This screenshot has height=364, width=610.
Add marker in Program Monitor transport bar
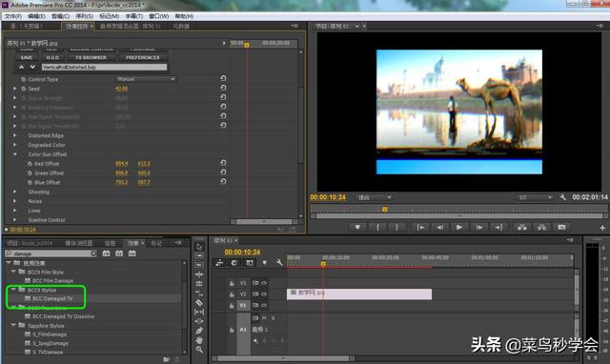click(357, 227)
